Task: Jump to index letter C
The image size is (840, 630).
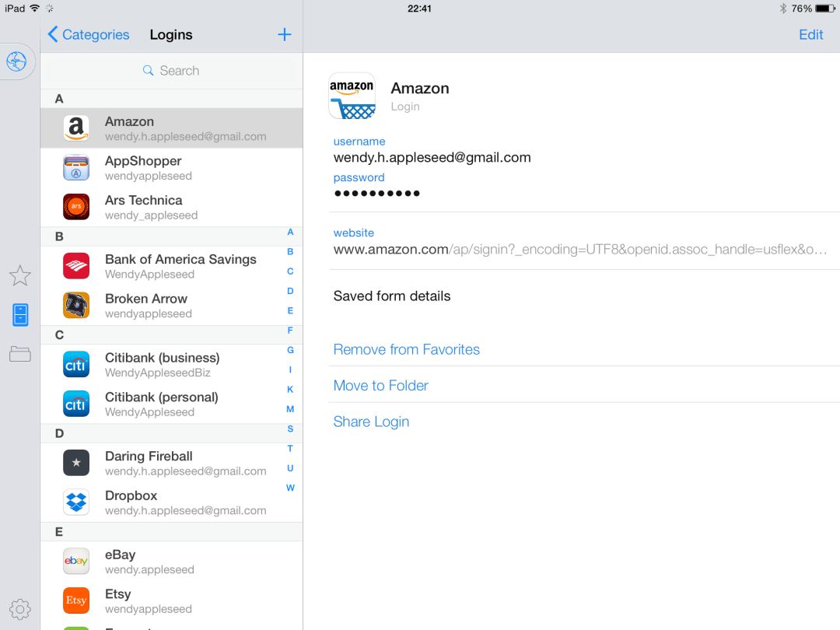Action: click(x=290, y=271)
